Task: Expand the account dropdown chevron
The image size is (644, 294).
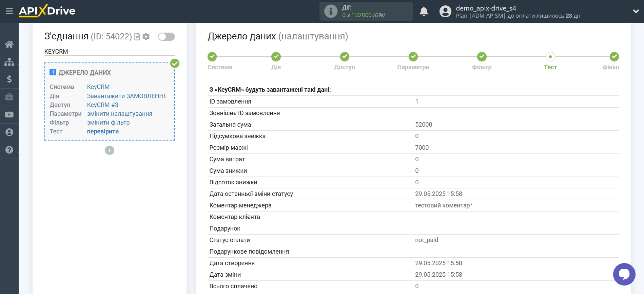Action: pos(636,11)
